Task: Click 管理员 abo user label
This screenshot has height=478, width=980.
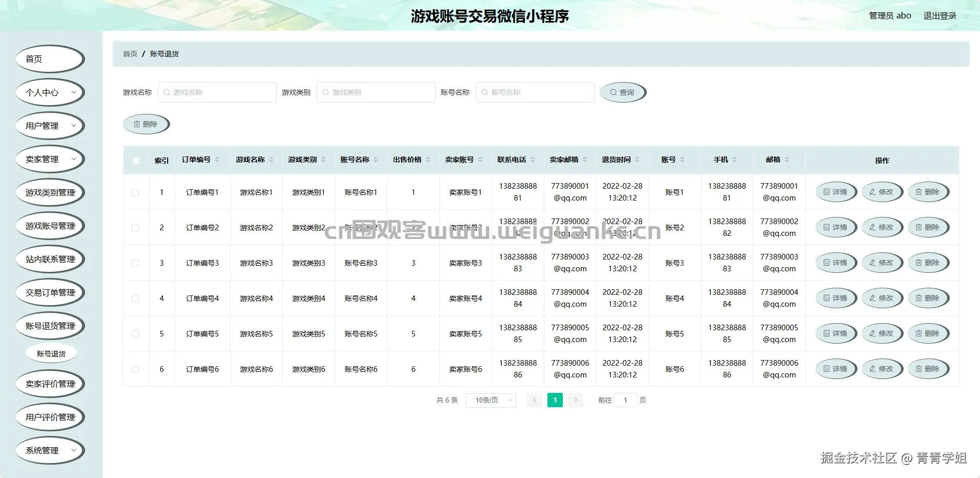Action: 890,15
